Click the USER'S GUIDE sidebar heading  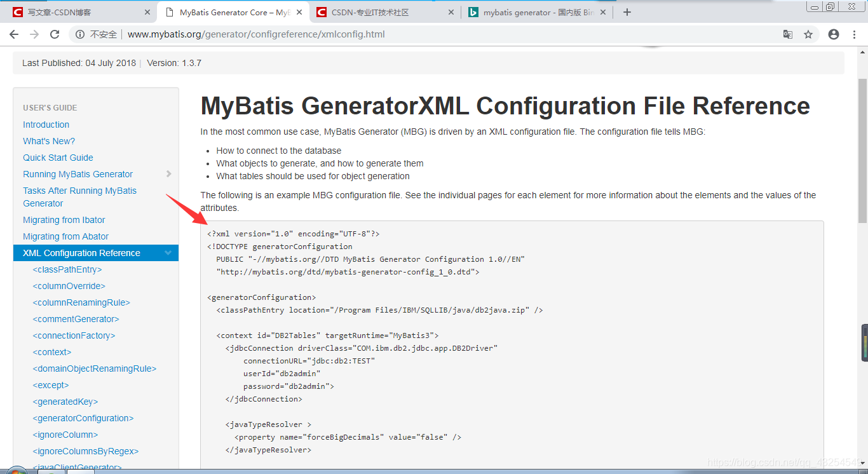coord(50,108)
